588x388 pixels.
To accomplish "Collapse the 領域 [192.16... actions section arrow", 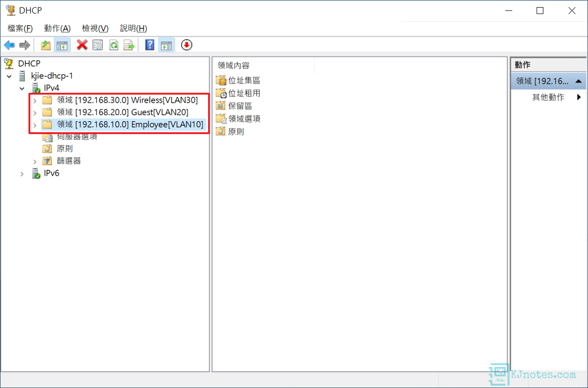I will point(578,81).
